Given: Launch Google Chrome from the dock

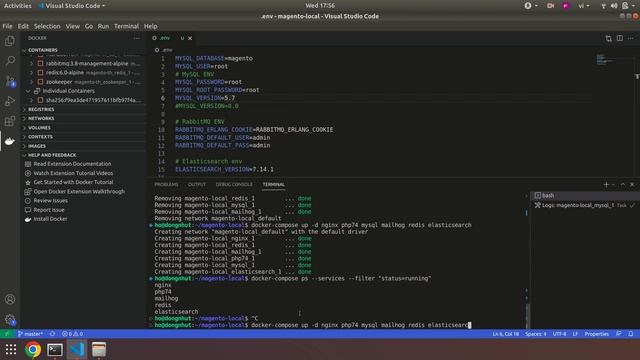Looking at the screenshot, I should 33,350.
